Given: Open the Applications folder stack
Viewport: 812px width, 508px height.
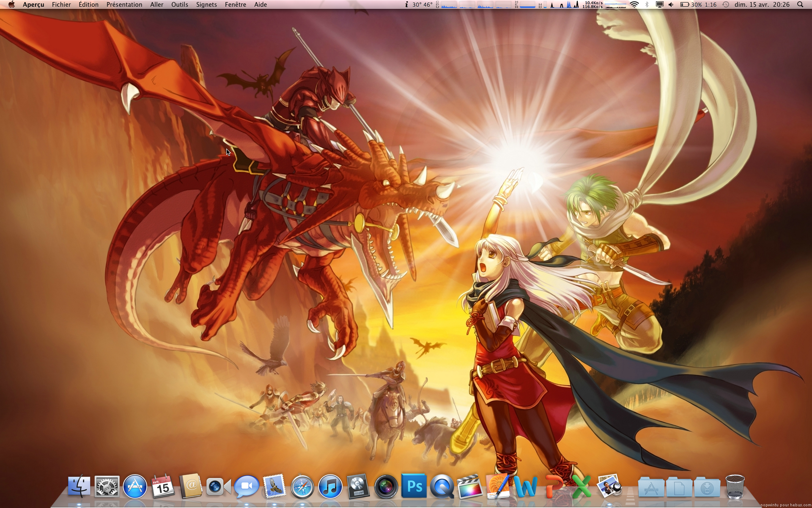Looking at the screenshot, I should point(651,487).
